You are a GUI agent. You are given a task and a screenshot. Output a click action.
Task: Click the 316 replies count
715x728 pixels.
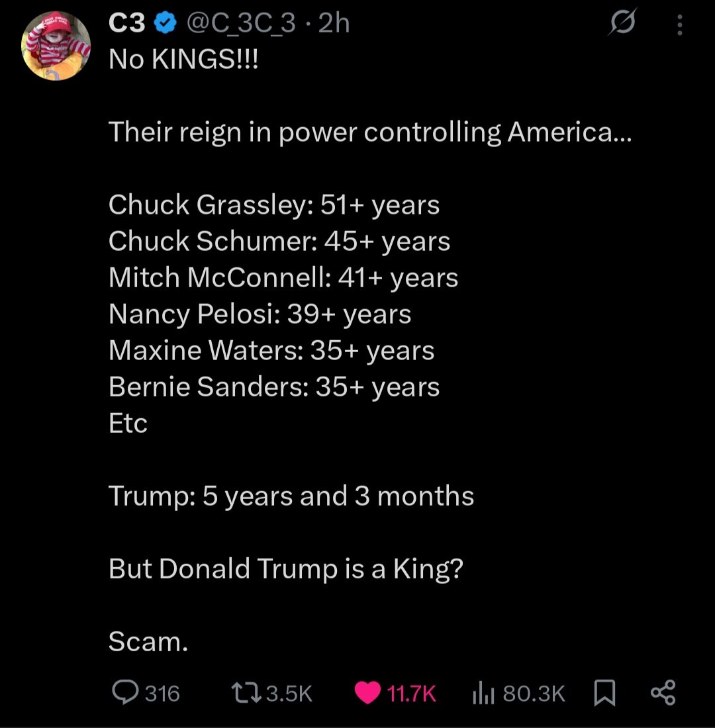point(162,694)
